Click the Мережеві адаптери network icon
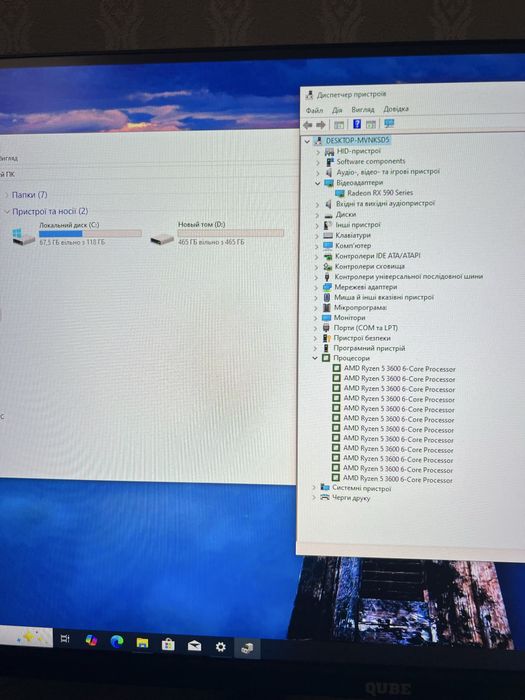The height and width of the screenshot is (700, 525). (327, 287)
